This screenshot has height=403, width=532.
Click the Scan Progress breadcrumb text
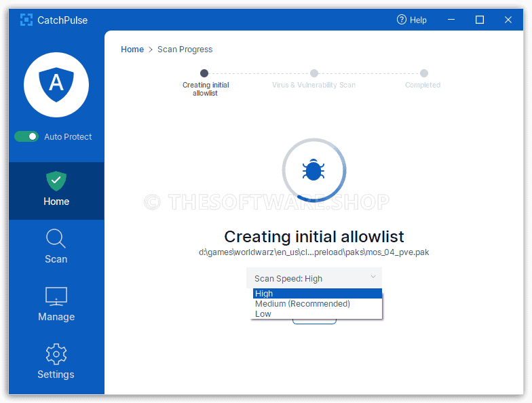185,49
